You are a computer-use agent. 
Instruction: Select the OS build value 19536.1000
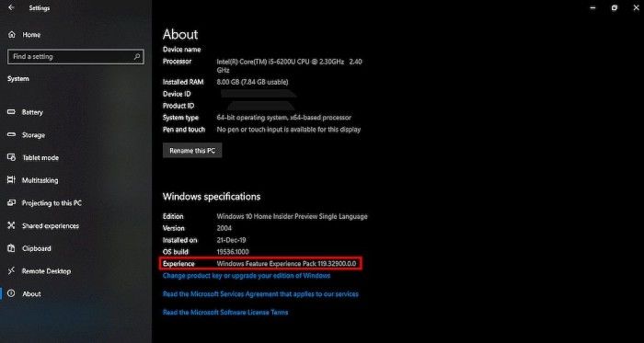click(233, 252)
